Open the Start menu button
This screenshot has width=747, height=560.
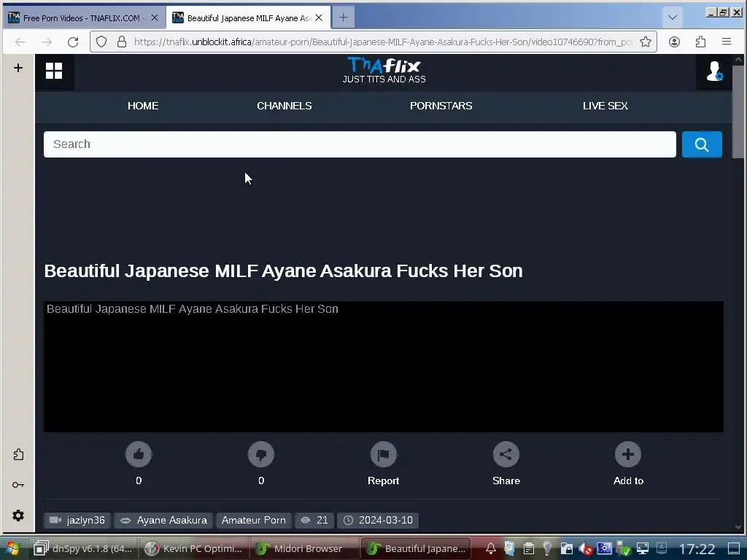click(x=12, y=548)
